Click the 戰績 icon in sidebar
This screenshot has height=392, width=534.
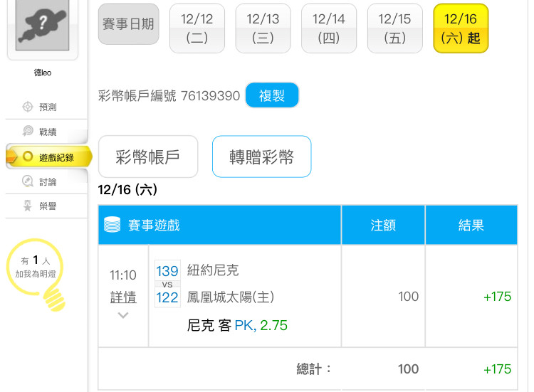click(x=28, y=131)
